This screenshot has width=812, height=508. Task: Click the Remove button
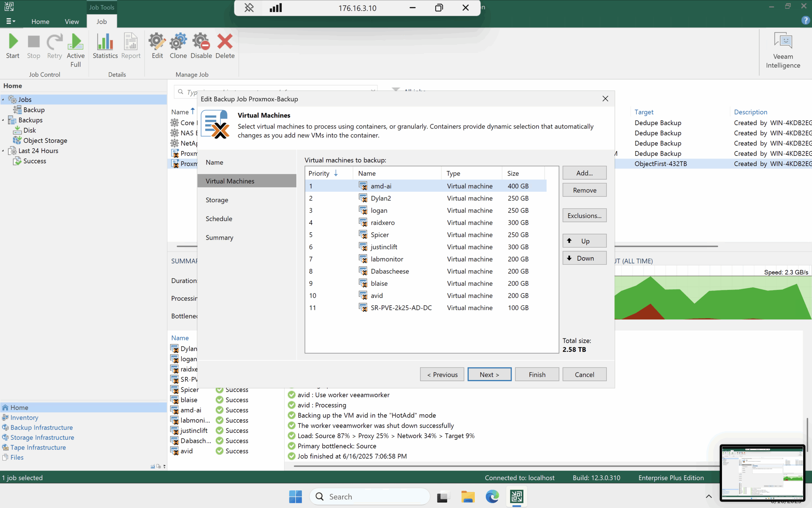point(585,190)
